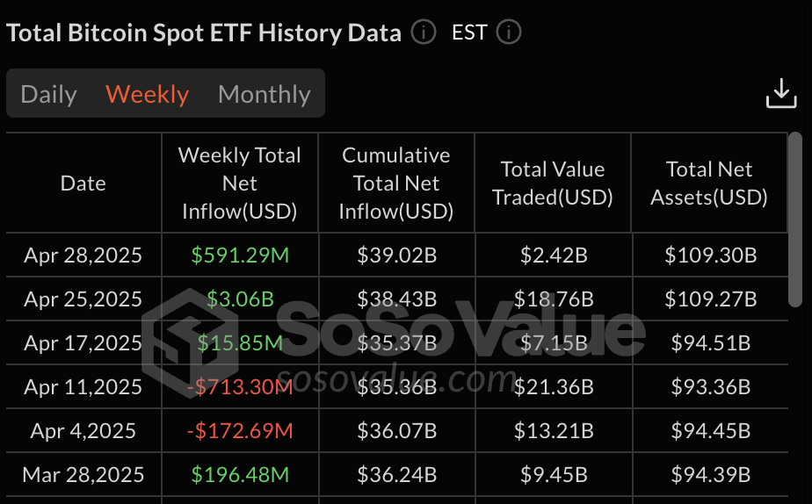Click the $196.48M inflow for Mar 28
Screen dimensions: 812x504
tap(240, 475)
